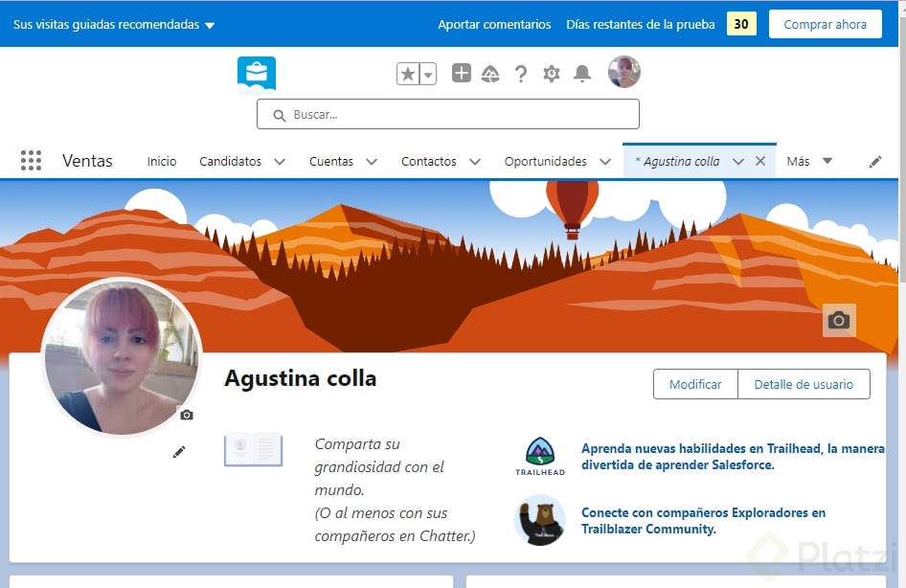Click the global actions plus icon
The height and width of the screenshot is (588, 906).
click(461, 74)
